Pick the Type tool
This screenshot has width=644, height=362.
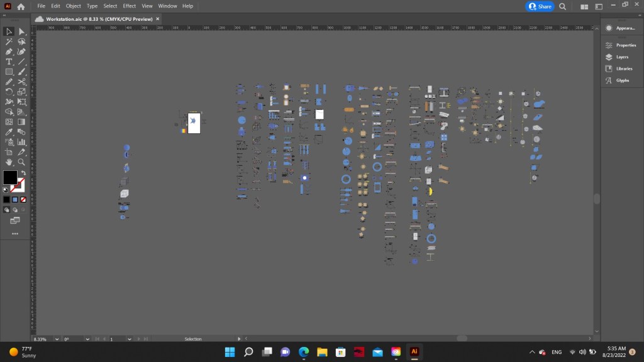(x=9, y=62)
